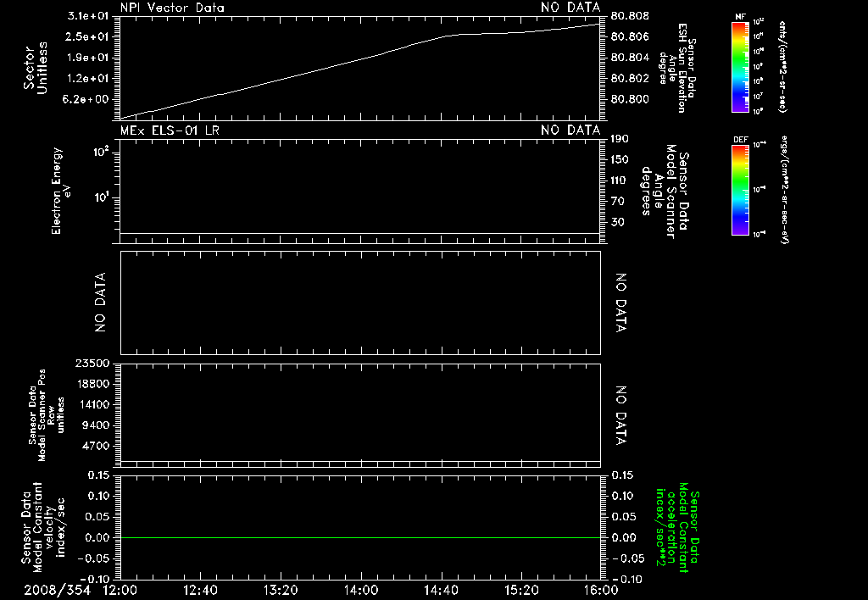Click the '12:40' time axis label
Screen dimensions: 868x600
[200, 591]
